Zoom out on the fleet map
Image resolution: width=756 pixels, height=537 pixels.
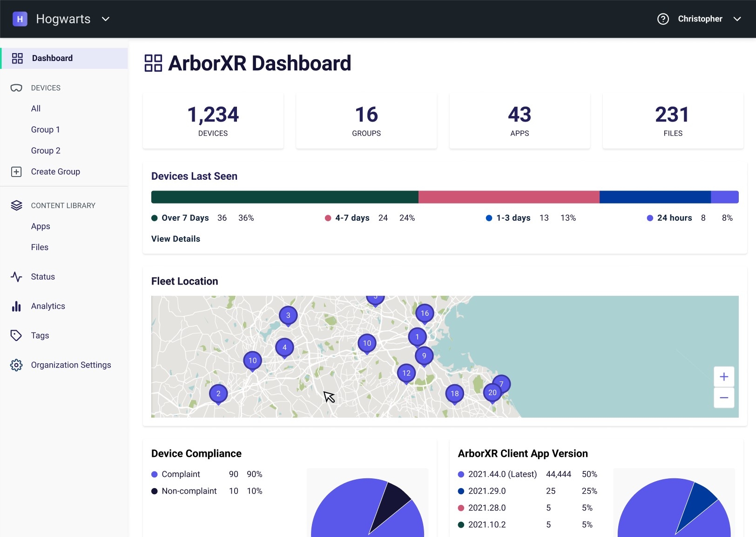point(724,398)
